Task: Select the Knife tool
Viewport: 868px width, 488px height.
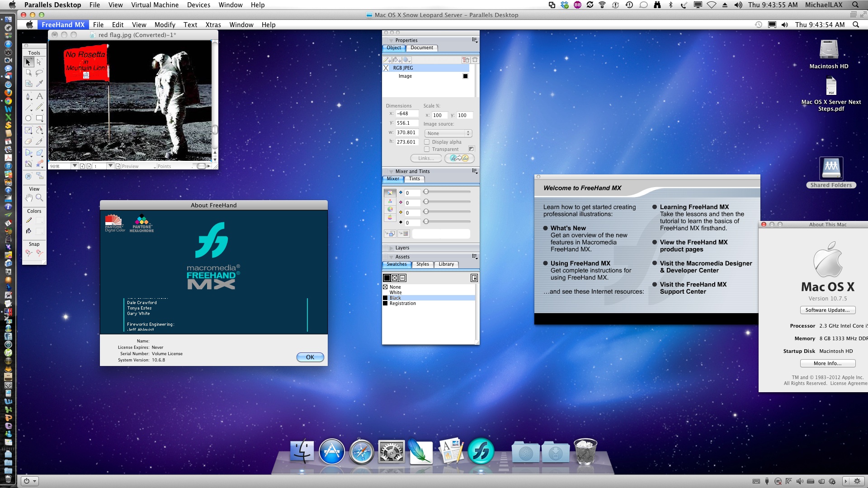Action: (39, 141)
